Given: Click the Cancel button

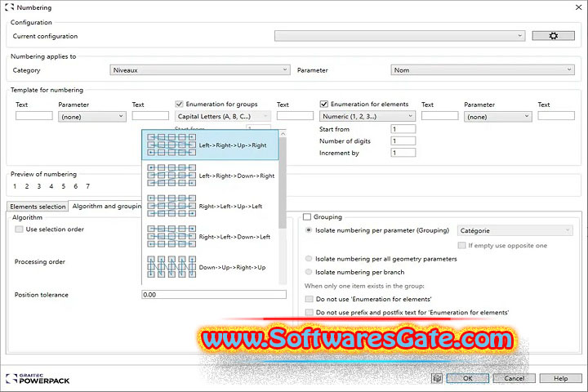Looking at the screenshot, I should (x=514, y=378).
